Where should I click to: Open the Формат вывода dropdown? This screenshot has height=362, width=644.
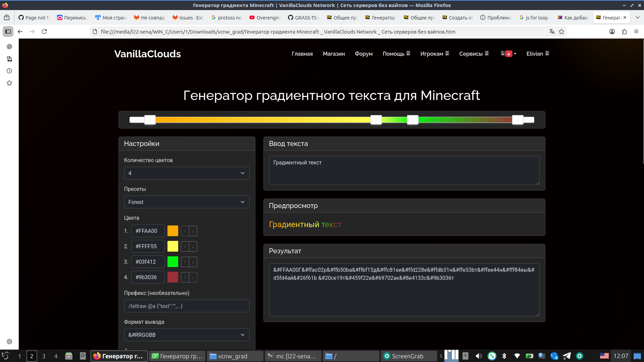click(187, 335)
